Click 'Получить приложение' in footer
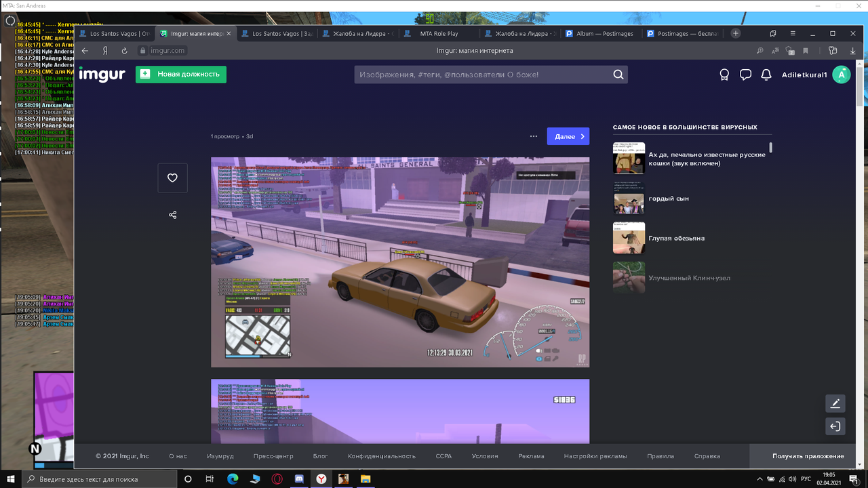Image resolution: width=868 pixels, height=488 pixels. (808, 456)
